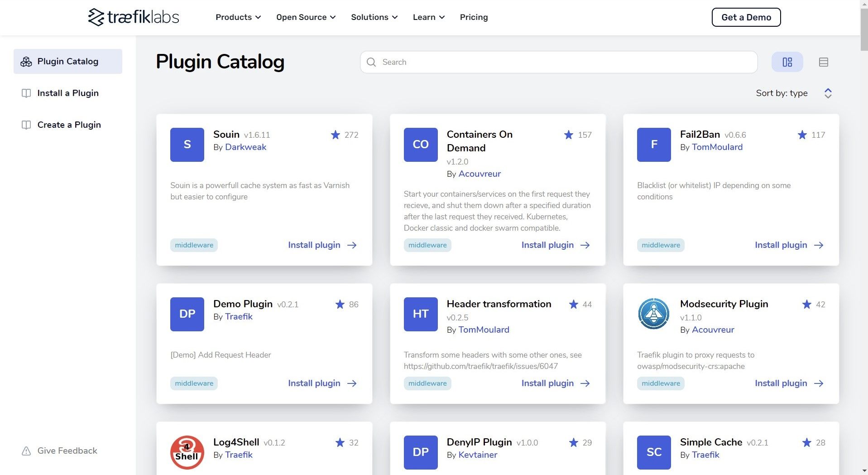Click middleware tag on Souin card
The height and width of the screenshot is (475, 868).
194,245
